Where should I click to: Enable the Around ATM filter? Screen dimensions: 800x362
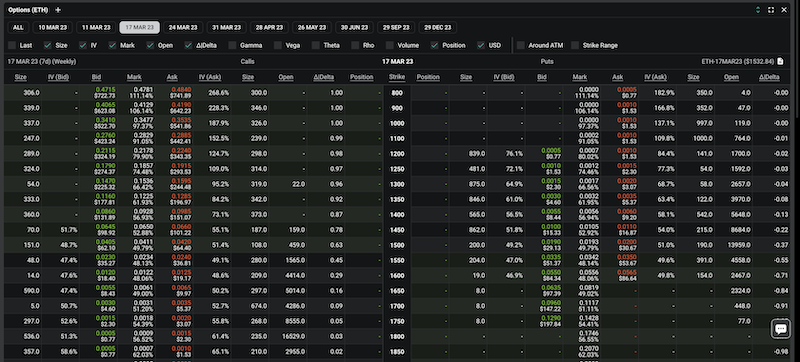(520, 45)
